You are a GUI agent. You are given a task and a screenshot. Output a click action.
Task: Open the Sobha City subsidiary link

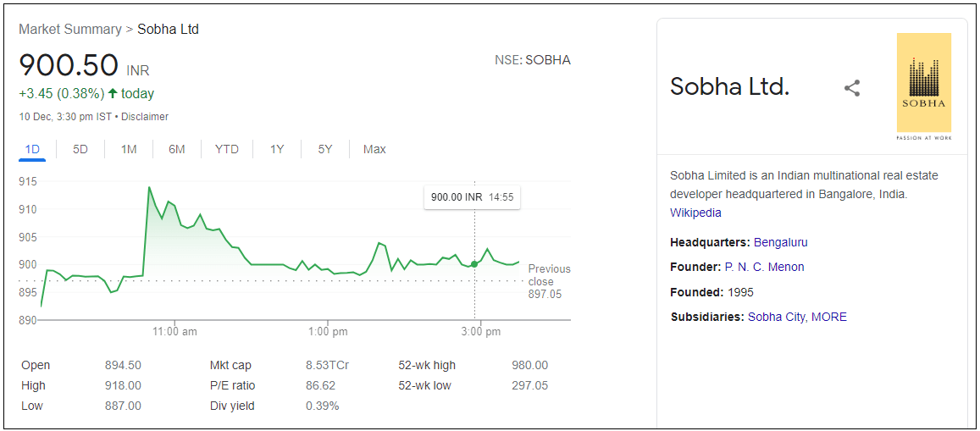777,318
